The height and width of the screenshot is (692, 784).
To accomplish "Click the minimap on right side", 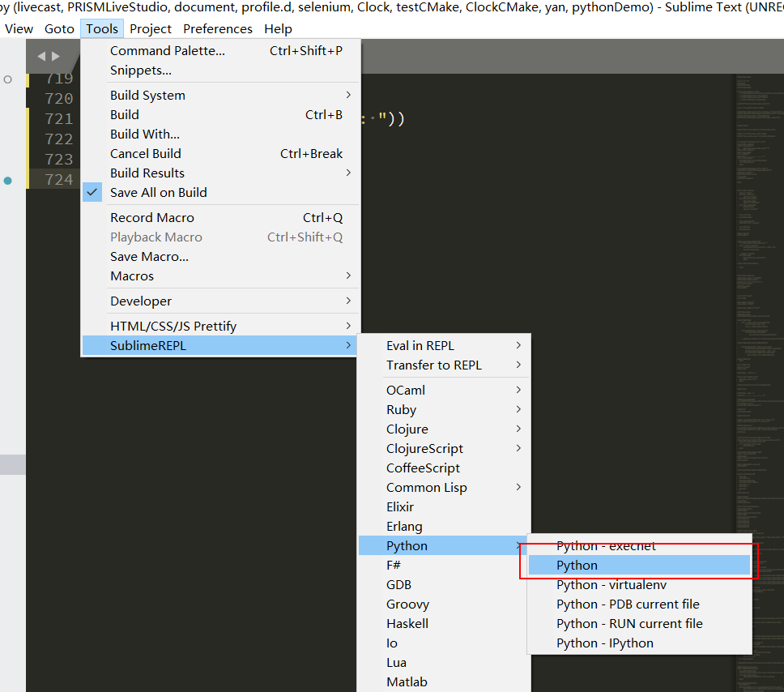I will pyautogui.click(x=760, y=382).
